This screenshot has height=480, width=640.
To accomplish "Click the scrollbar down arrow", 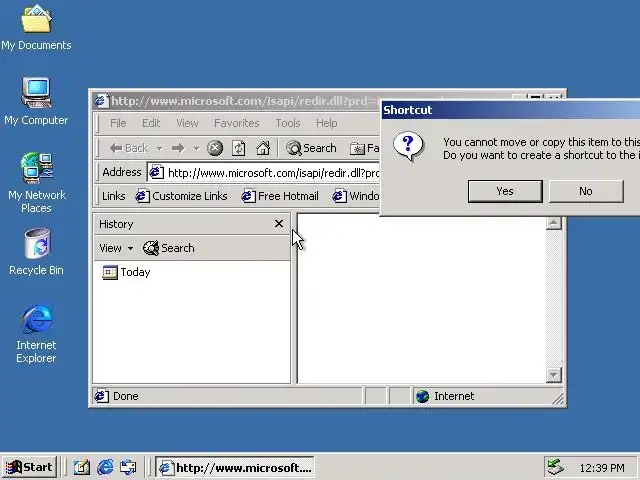I will [553, 375].
